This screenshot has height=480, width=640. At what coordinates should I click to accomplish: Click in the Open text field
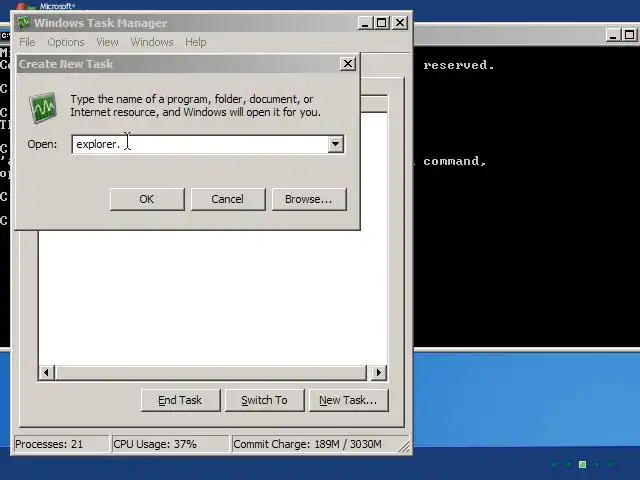[200, 144]
